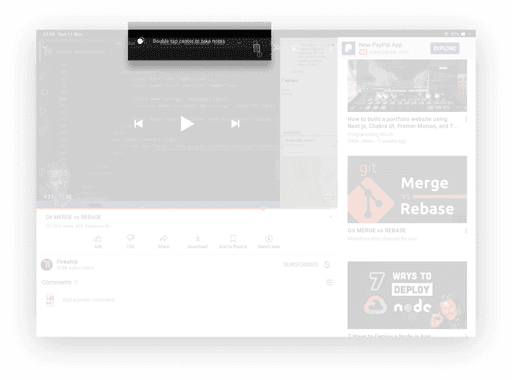Toggle the notification bell for Fireship

click(x=327, y=264)
